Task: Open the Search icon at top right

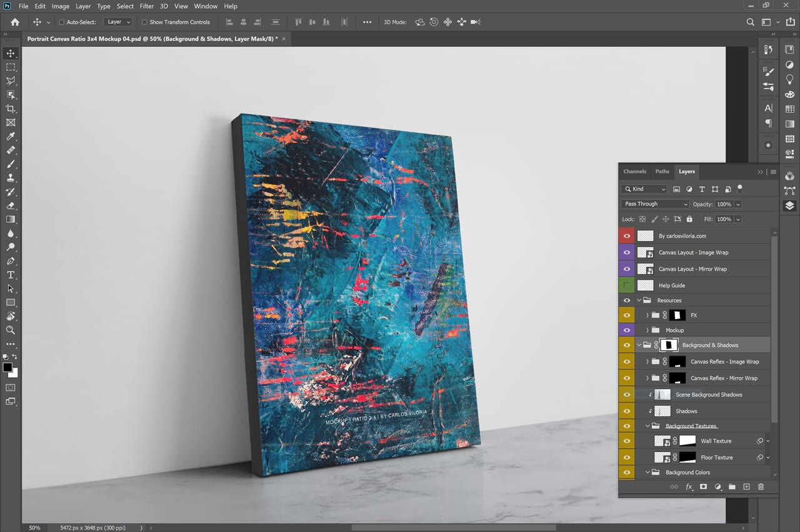Action: click(x=751, y=22)
